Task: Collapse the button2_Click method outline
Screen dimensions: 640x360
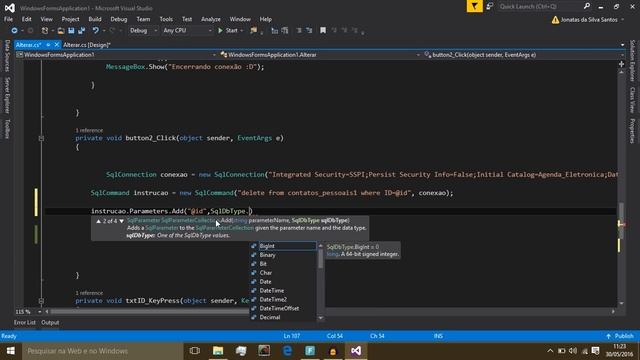Action: tap(41, 138)
